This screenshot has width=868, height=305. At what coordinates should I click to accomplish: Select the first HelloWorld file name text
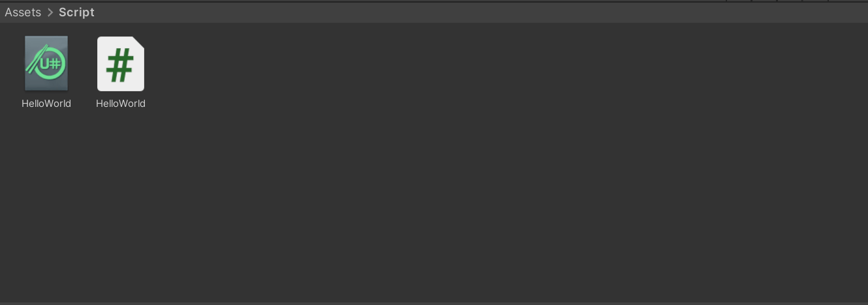(x=46, y=104)
